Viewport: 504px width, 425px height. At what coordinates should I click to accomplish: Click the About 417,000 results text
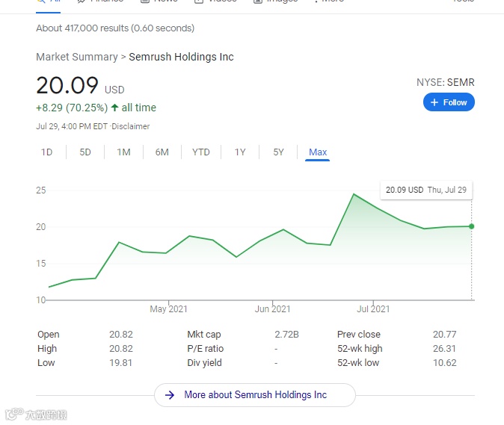click(115, 28)
